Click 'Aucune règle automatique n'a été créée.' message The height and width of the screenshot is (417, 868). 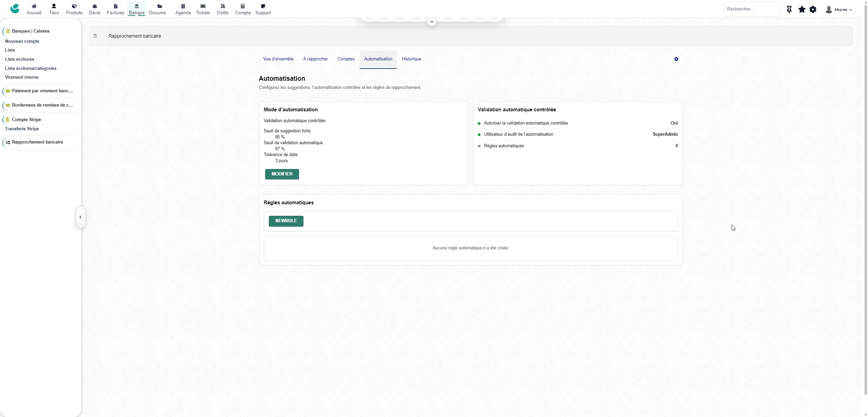click(x=470, y=248)
